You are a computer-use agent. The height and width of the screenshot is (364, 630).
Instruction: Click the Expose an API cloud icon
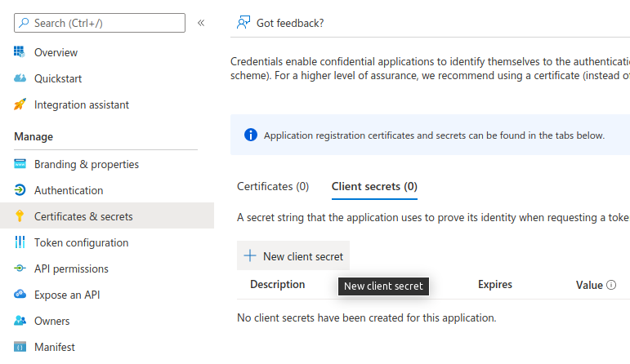pyautogui.click(x=20, y=295)
